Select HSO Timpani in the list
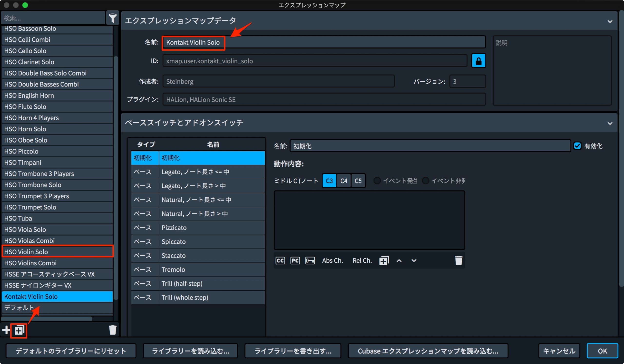 57,162
